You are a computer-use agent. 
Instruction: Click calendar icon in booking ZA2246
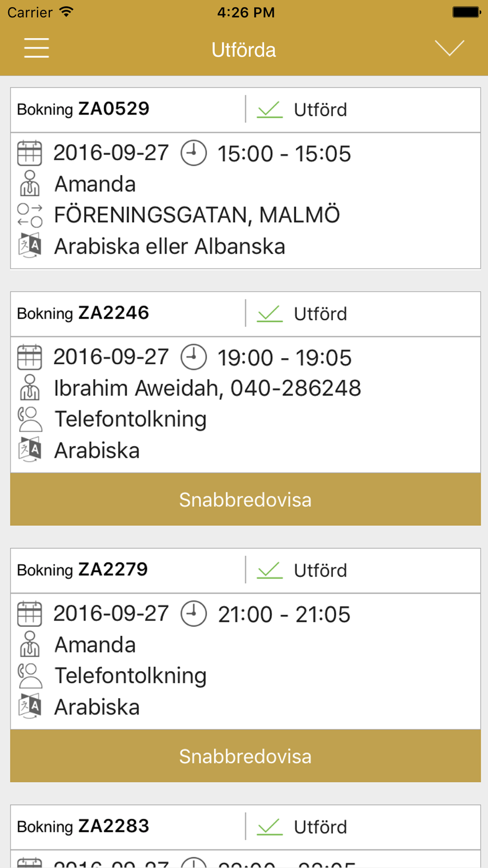pyautogui.click(x=30, y=357)
